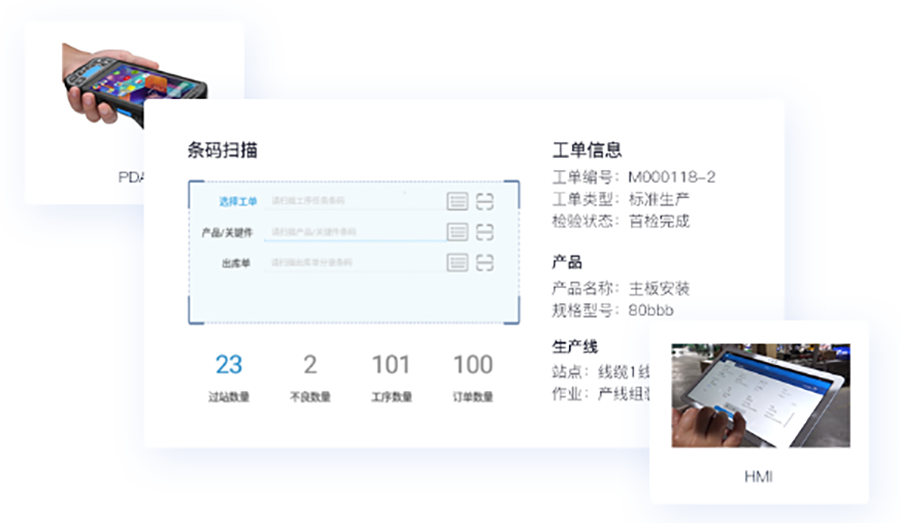This screenshot has width=900, height=523.
Task: Click the 工序数量 label
Action: coord(391,397)
